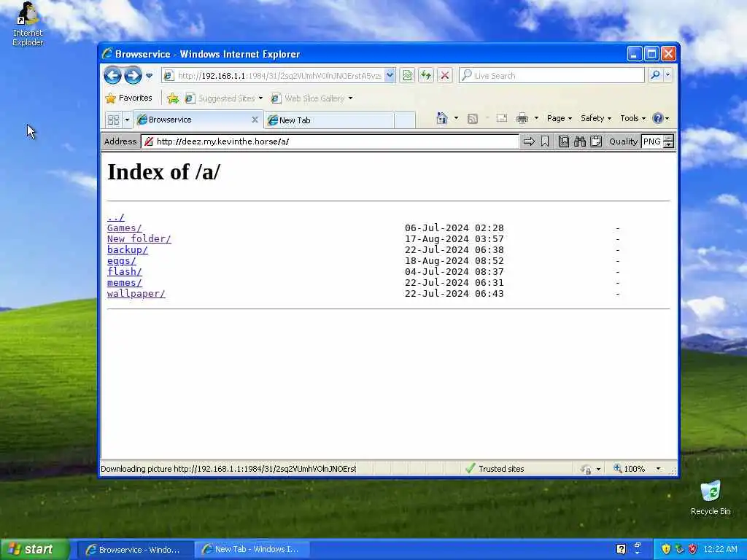Viewport: 747px width, 560px height.
Task: Expand the Home button dropdown arrow
Action: [456, 118]
